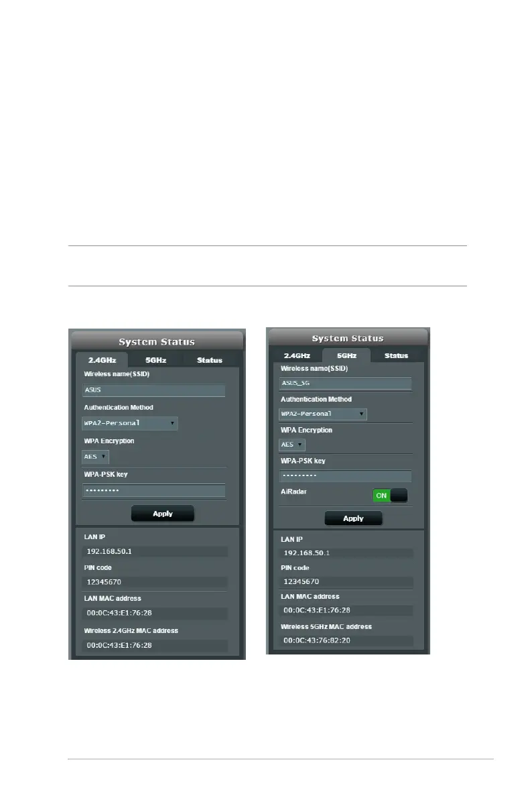
Task: Click System Status title of left panel
Action: click(157, 342)
